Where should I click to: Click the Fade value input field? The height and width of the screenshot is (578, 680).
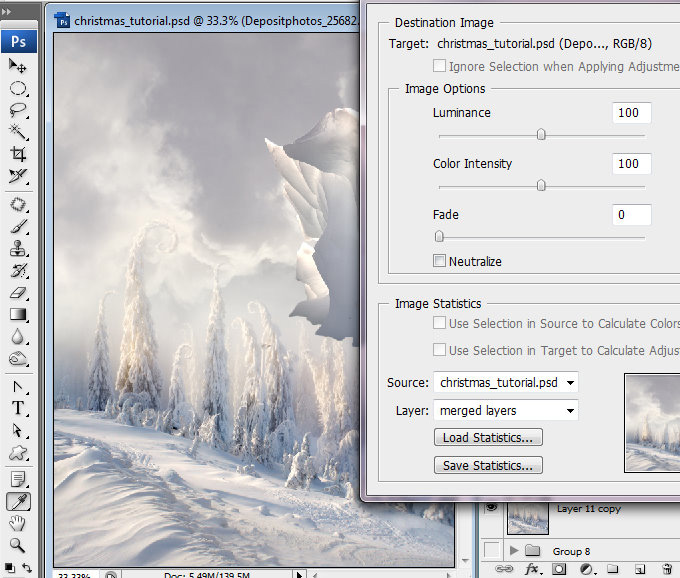631,215
